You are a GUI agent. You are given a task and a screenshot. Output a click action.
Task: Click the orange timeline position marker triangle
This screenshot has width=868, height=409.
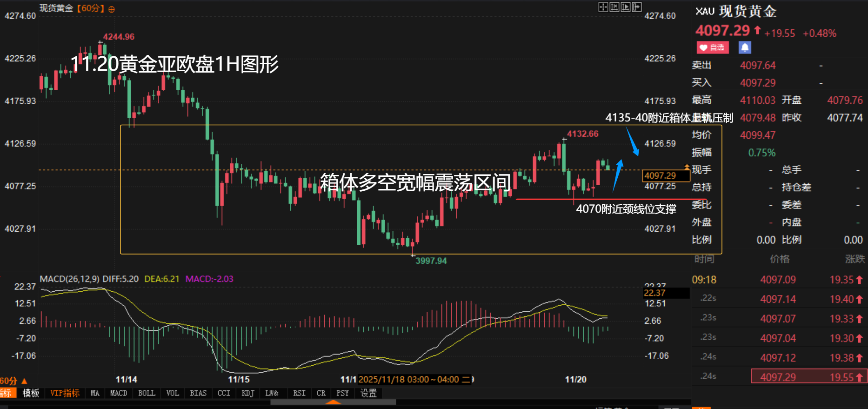pos(333,402)
